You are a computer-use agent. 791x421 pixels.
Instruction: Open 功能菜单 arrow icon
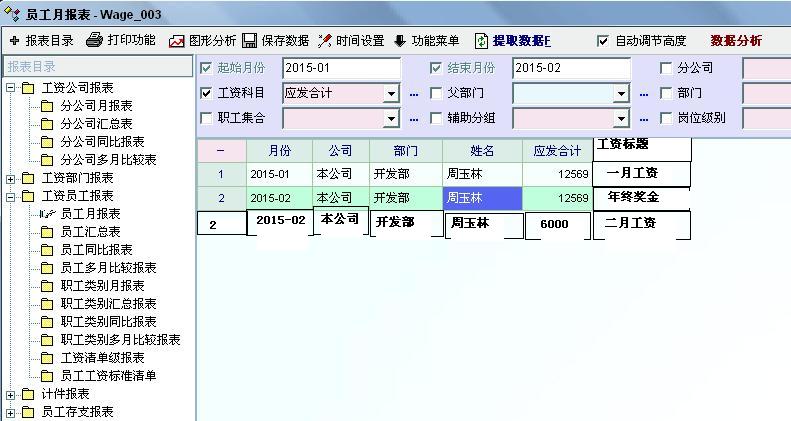pyautogui.click(x=400, y=41)
